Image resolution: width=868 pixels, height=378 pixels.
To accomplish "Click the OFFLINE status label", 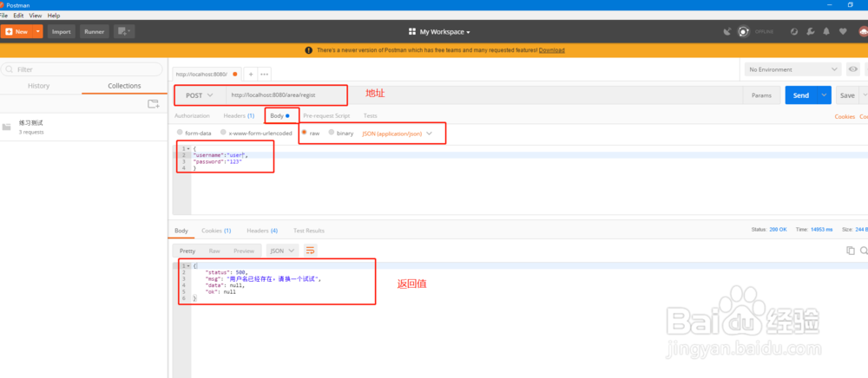I will (x=765, y=32).
